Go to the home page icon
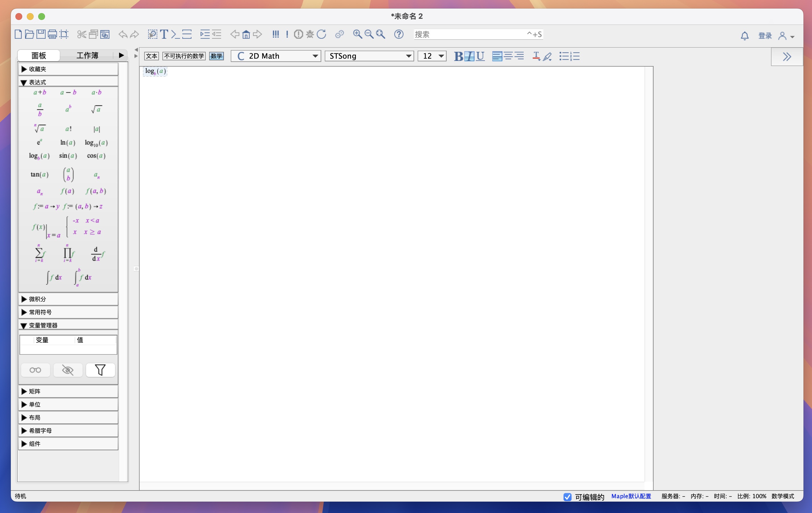Screen dimensions: 812x513 (246, 34)
